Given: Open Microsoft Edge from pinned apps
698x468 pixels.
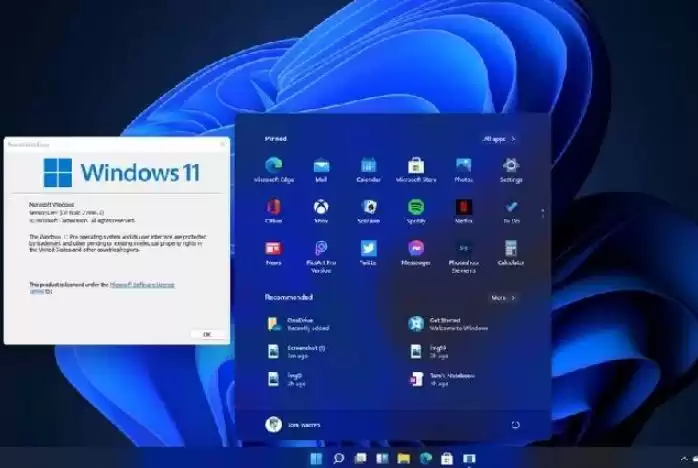Looking at the screenshot, I should point(273,170).
